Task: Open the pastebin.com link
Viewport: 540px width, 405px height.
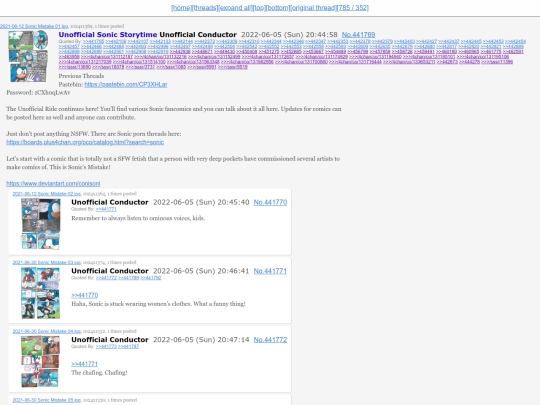Action: point(126,84)
